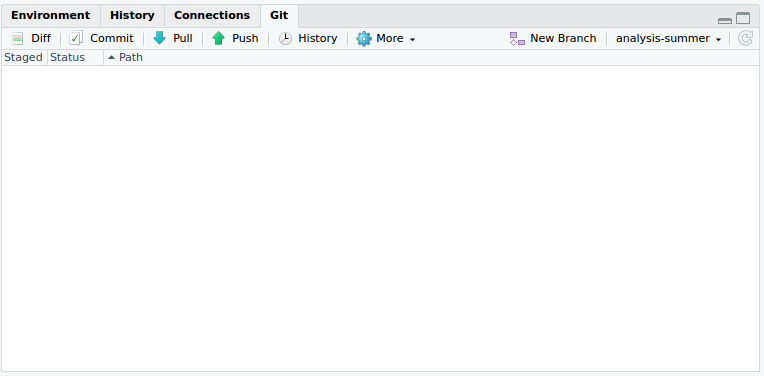Switch to the History tab
764x376 pixels.
point(132,16)
